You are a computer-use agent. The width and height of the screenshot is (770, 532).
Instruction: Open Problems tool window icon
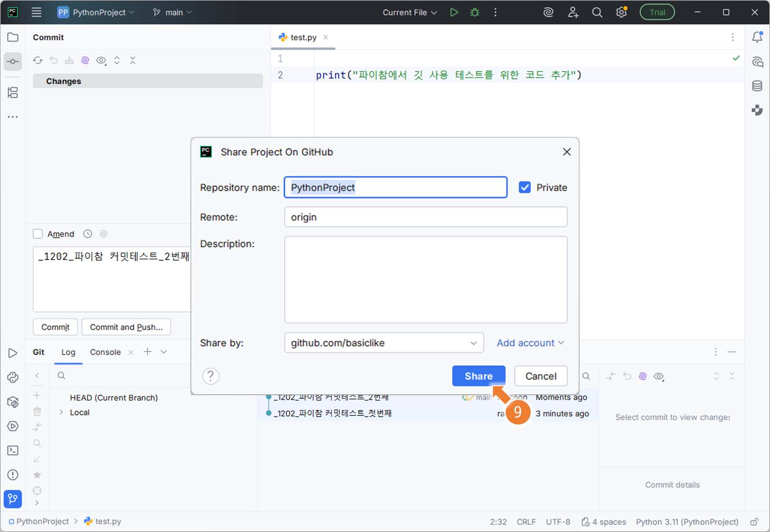click(x=13, y=475)
